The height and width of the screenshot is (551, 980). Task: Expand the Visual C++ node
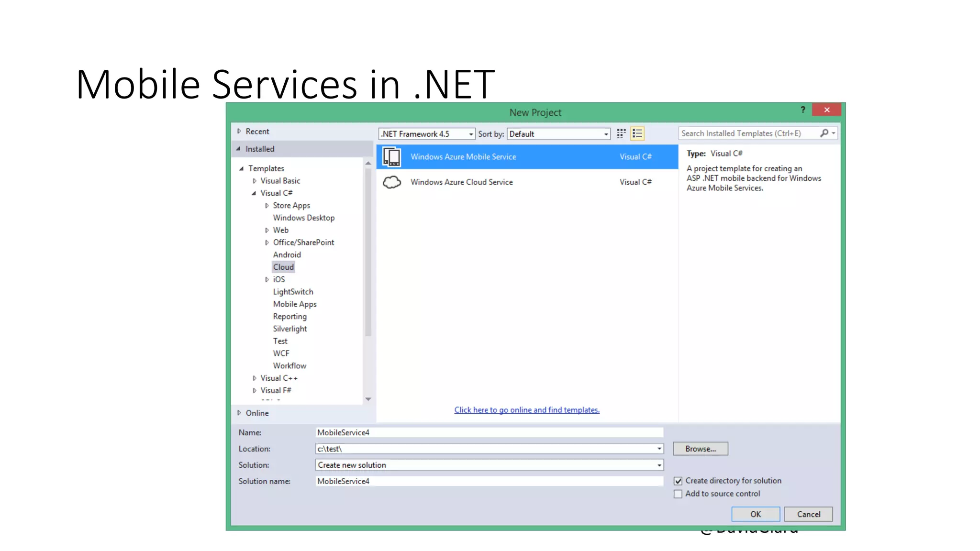click(x=255, y=378)
